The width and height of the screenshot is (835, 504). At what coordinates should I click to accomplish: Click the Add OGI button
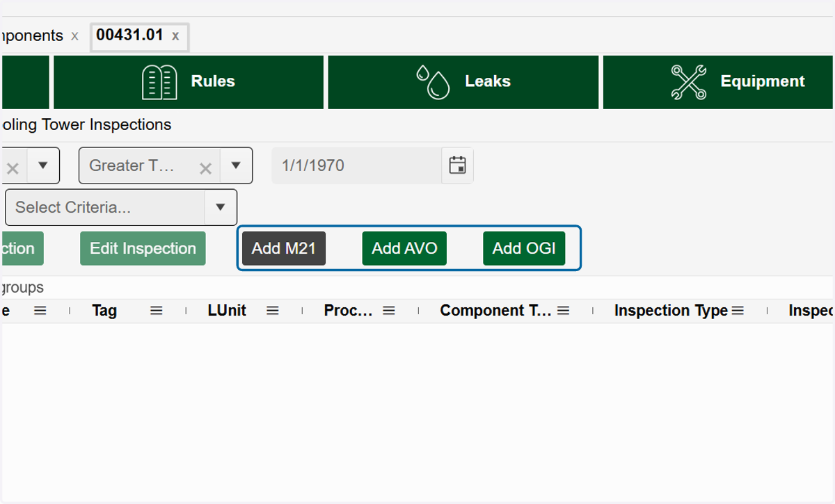[524, 249]
